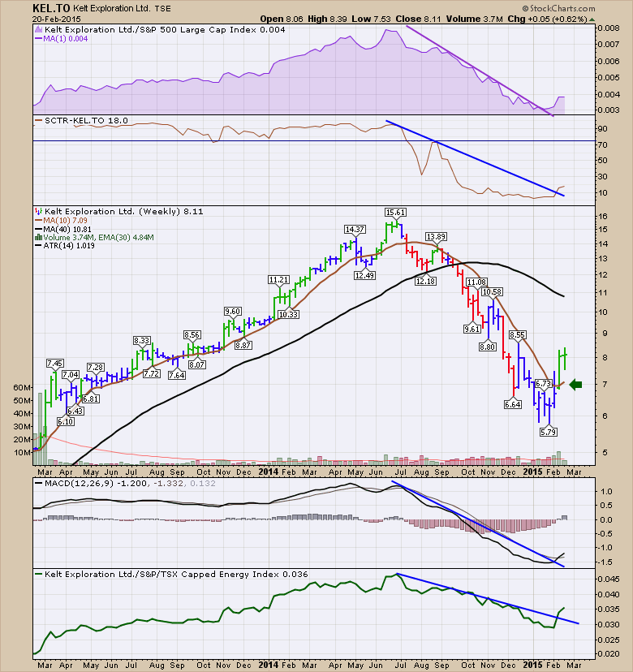Click the 6.81 price label
The height and width of the screenshot is (672, 633).
[90, 398]
